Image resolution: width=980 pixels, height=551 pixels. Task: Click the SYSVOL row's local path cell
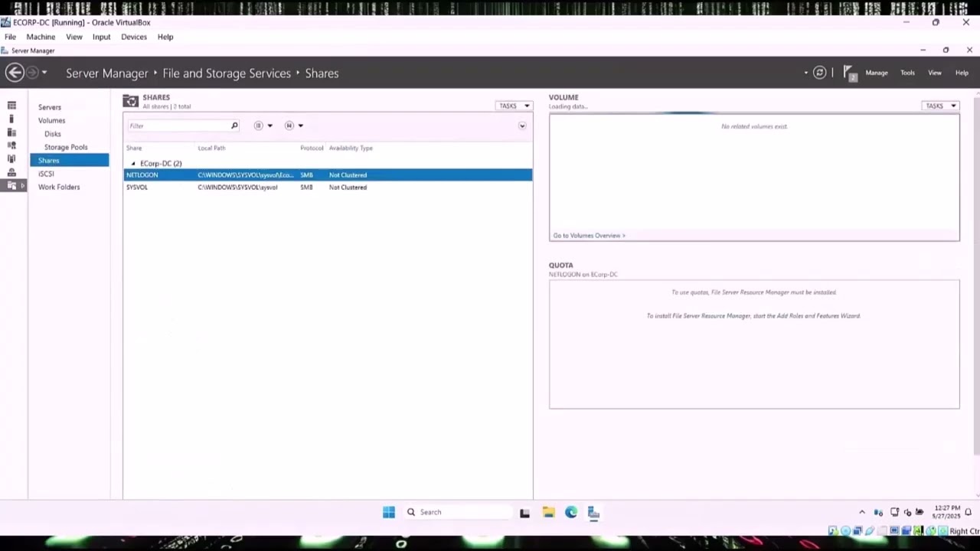237,187
